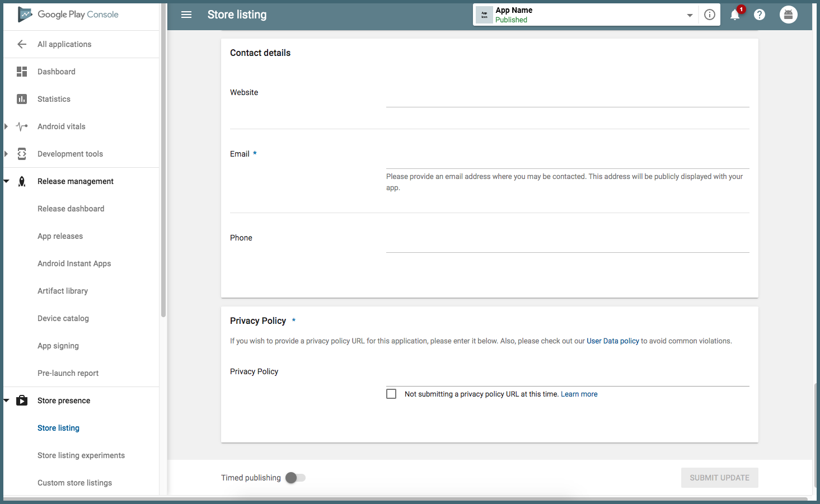Go back using All applications arrow
The image size is (820, 504).
tap(22, 44)
